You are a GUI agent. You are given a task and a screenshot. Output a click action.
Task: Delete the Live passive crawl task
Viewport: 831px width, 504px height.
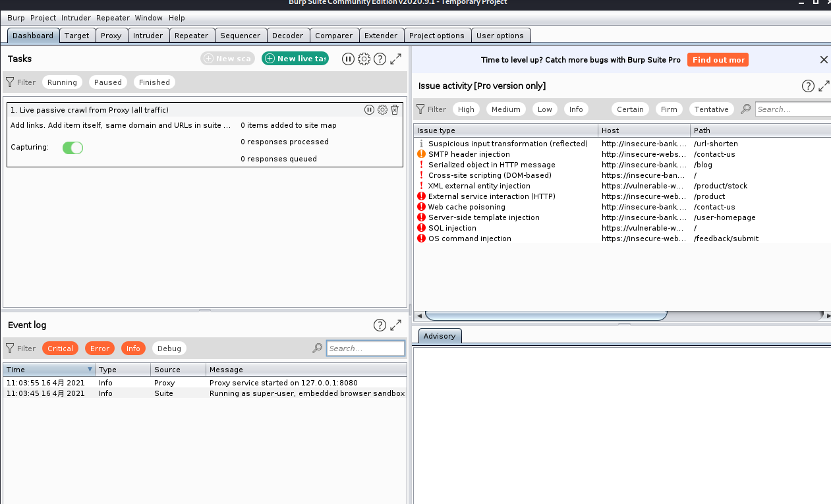395,110
